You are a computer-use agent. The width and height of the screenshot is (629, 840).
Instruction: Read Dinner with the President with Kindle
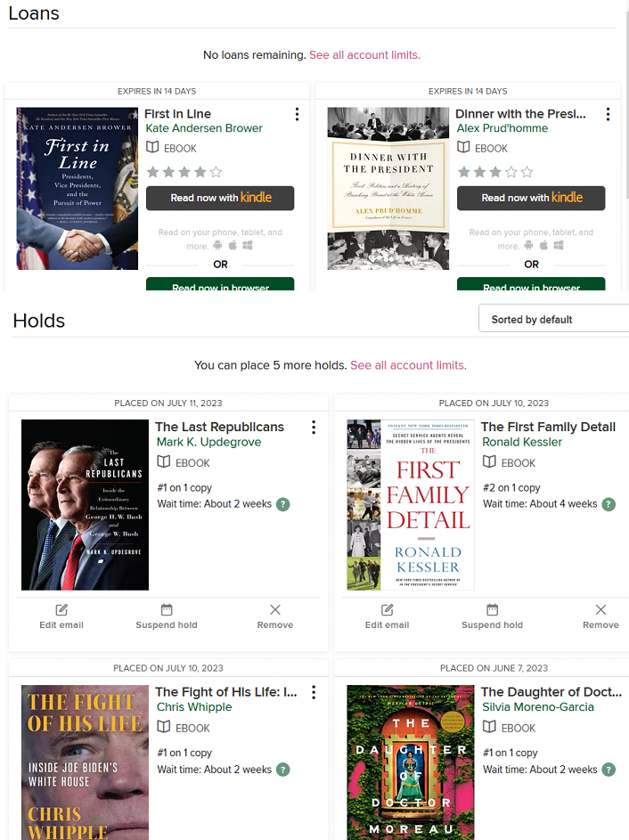[x=531, y=198]
